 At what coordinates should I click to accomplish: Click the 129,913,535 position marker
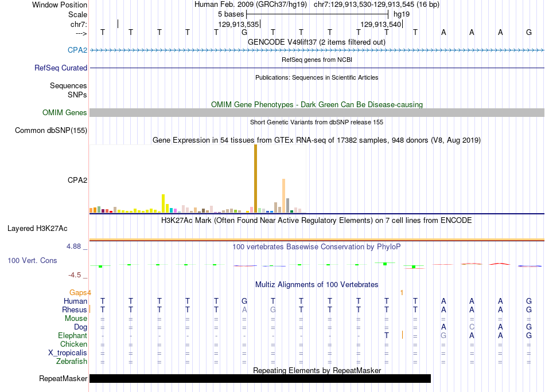pos(239,24)
